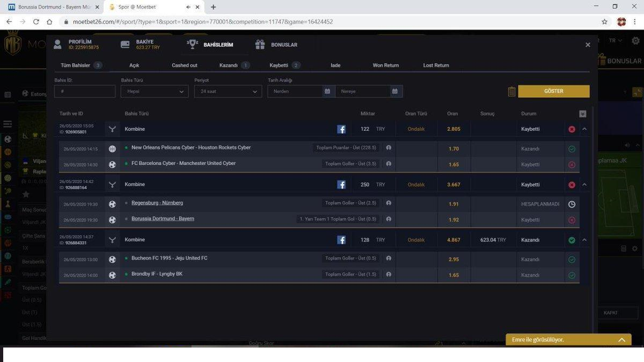
Task: Open Bahis Türü Hepsi dropdown
Action: click(x=154, y=91)
